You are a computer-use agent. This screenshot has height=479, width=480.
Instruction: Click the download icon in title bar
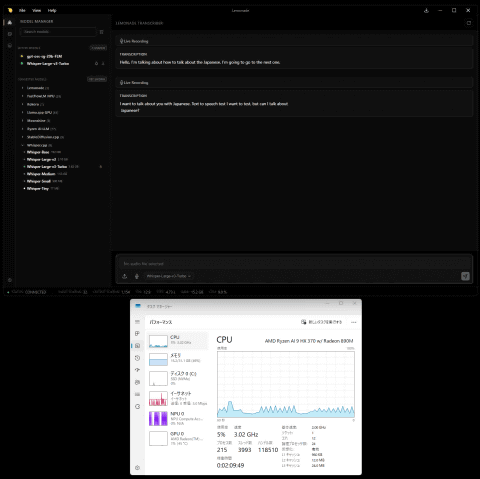tap(426, 10)
